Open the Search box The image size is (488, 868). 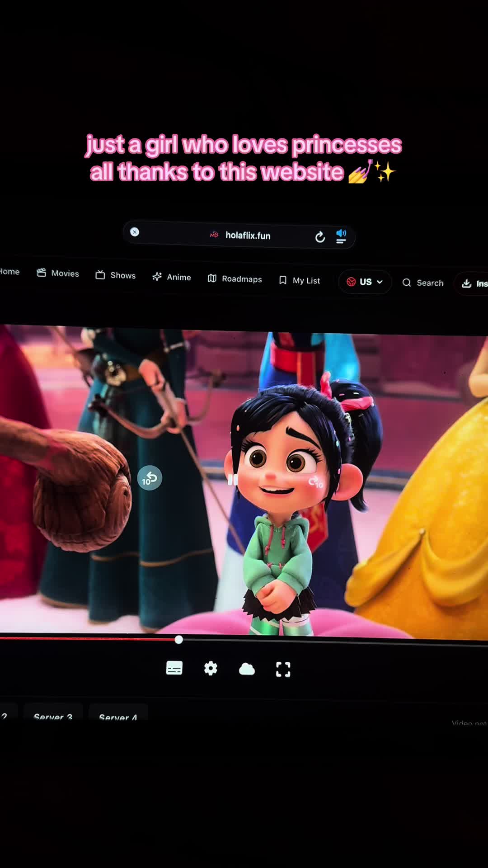tap(423, 283)
